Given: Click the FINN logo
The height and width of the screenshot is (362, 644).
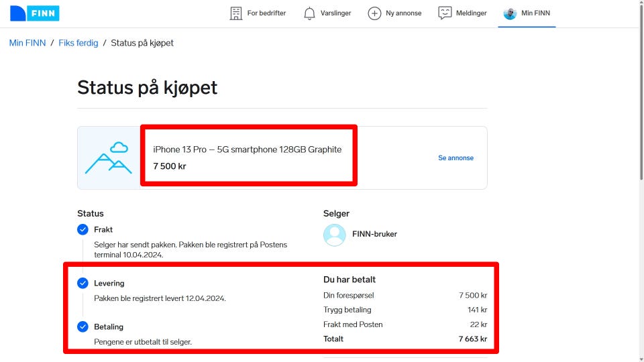Looking at the screenshot, I should click(35, 13).
